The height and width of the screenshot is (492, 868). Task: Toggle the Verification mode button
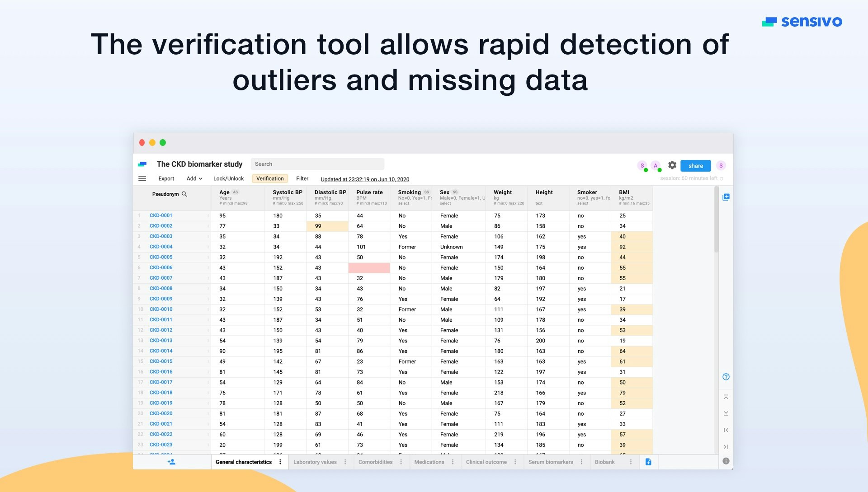(x=270, y=178)
